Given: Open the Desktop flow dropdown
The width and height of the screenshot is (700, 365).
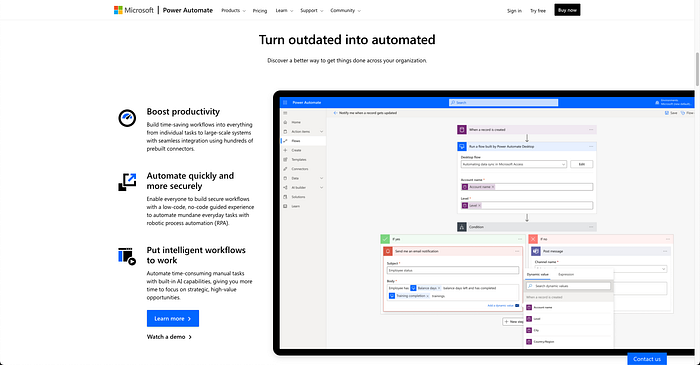Looking at the screenshot, I should (513, 164).
